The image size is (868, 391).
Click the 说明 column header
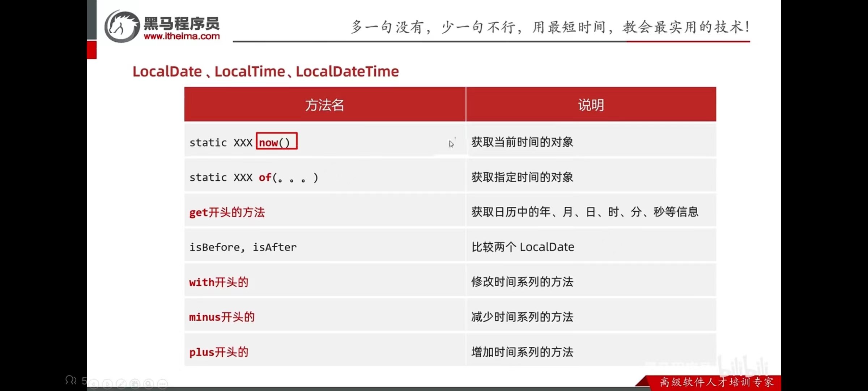click(x=591, y=105)
